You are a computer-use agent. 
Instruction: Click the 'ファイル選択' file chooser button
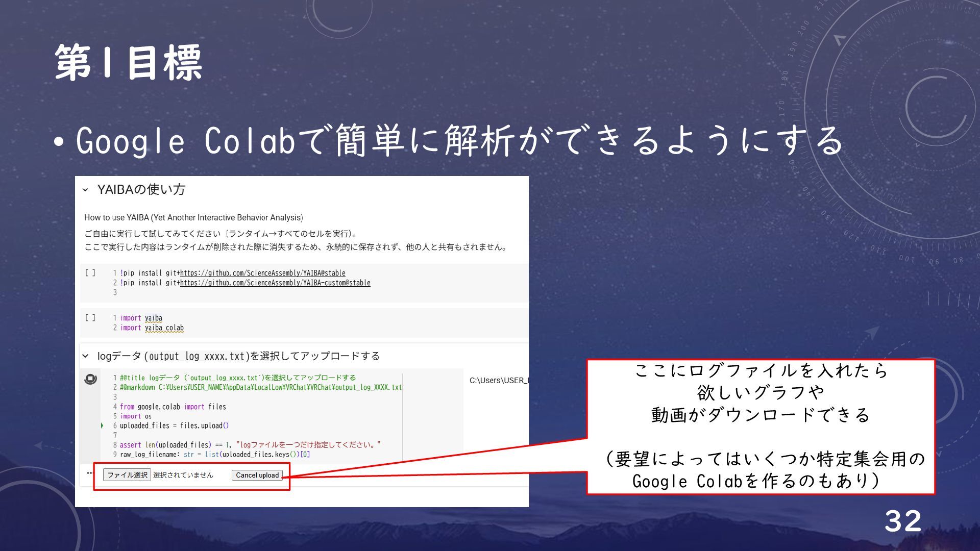point(127,475)
